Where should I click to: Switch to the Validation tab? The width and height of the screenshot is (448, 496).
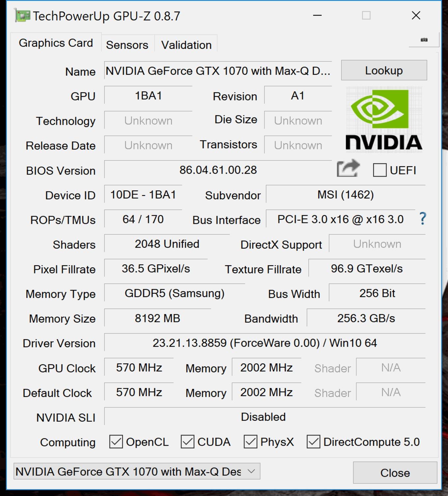(186, 45)
